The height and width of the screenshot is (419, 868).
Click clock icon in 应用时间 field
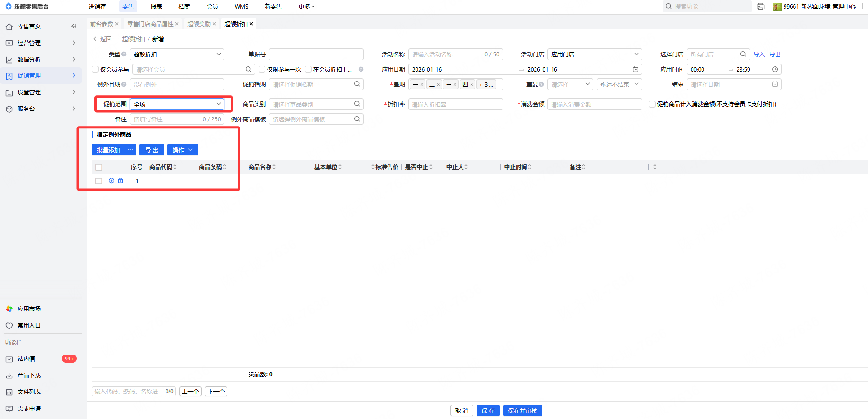[x=775, y=69]
